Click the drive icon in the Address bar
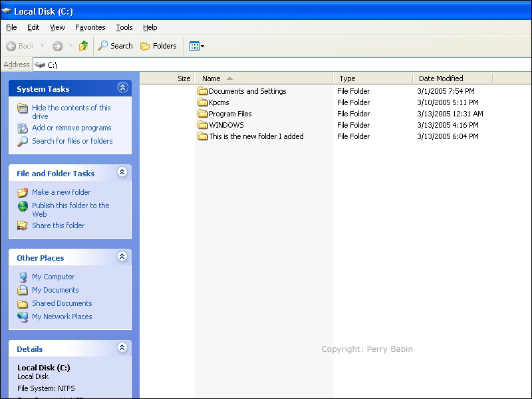 [x=40, y=65]
